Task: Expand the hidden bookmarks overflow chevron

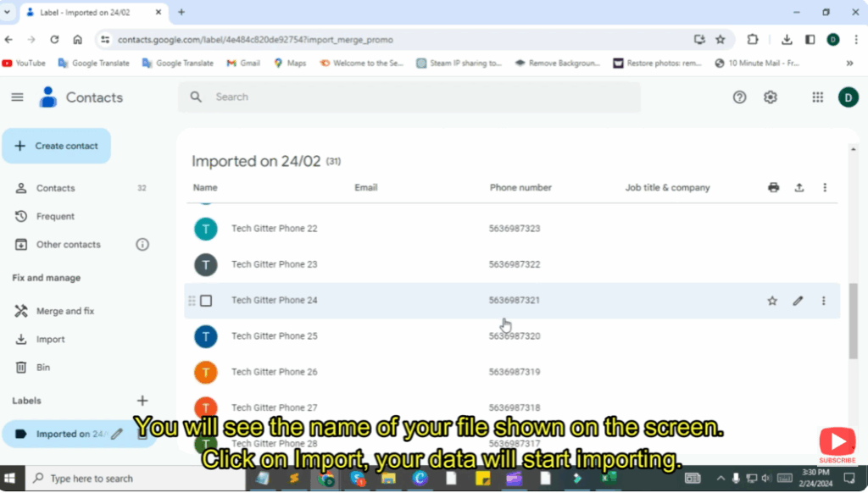Action: pos(849,63)
